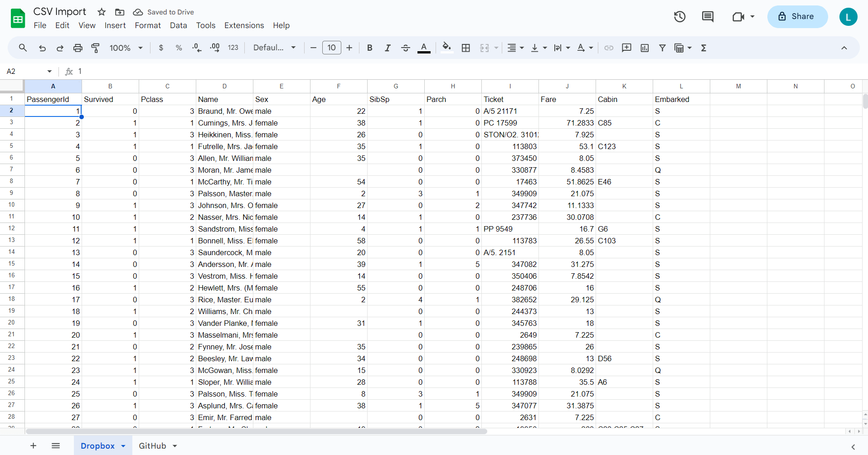Screen dimensions: 868x455
Task: Insert a chart
Action: coord(644,48)
